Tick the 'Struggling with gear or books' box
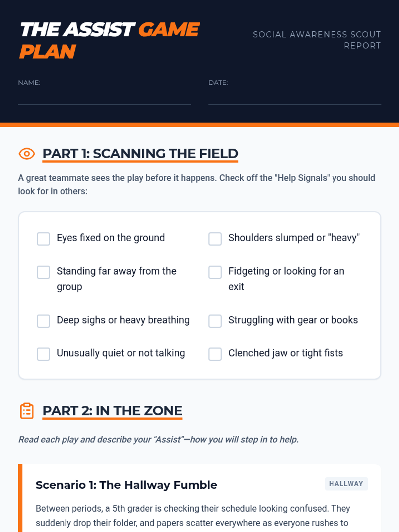Viewport: 399px width, 532px height. (x=215, y=321)
